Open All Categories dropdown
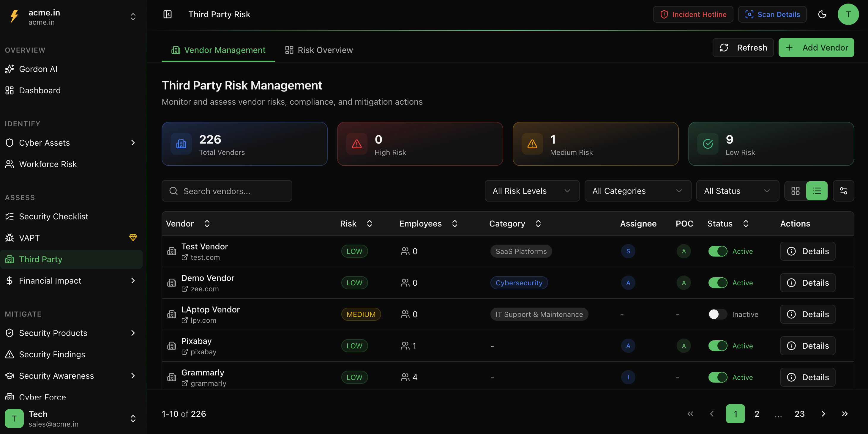Image resolution: width=868 pixels, height=434 pixels. tap(637, 191)
